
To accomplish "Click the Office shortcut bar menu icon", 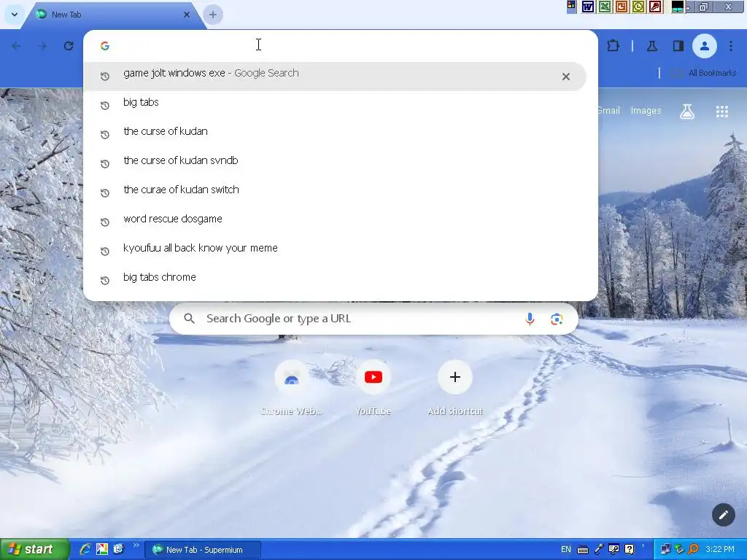I will pyautogui.click(x=571, y=6).
